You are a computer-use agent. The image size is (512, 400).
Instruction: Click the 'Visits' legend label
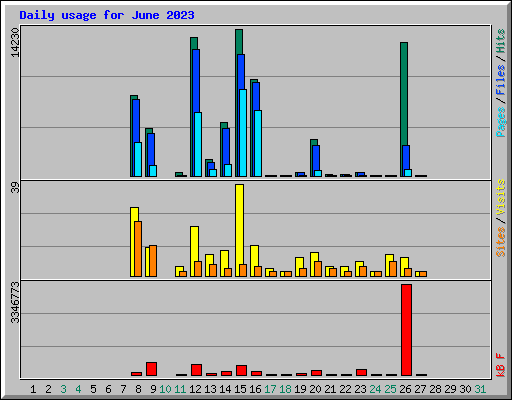501,197
